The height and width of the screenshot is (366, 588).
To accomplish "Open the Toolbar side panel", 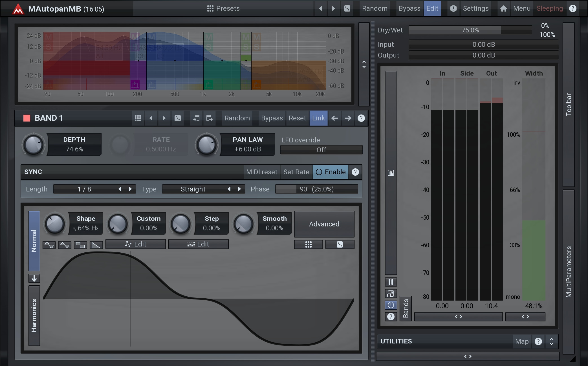I will point(569,104).
